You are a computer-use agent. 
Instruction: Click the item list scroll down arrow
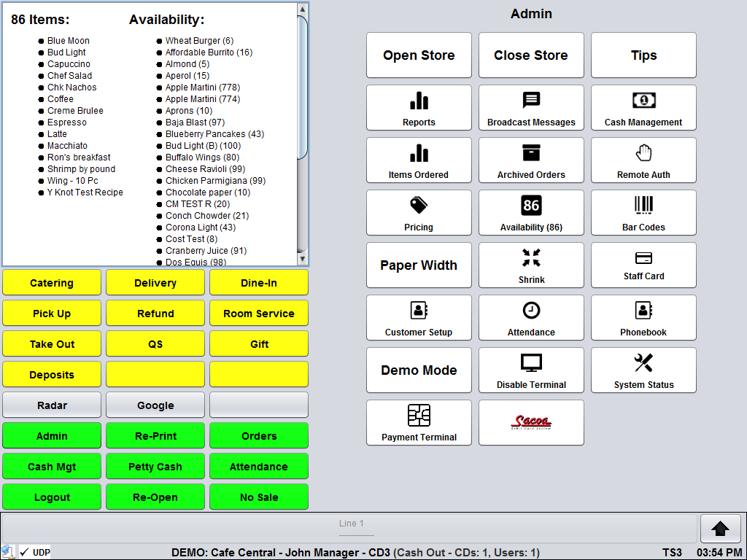pos(302,259)
